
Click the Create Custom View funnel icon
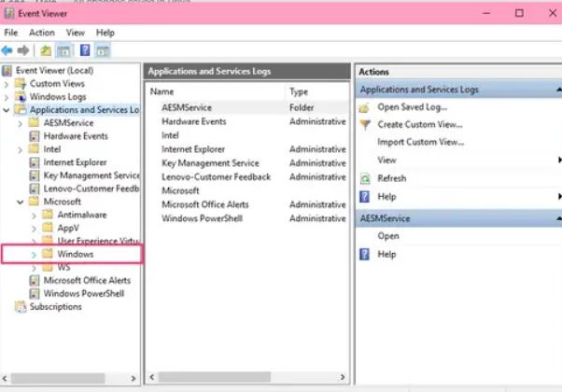(x=365, y=125)
